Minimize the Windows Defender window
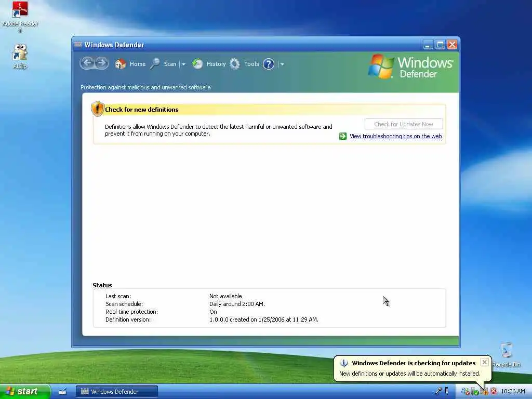This screenshot has height=399, width=532. [428, 45]
